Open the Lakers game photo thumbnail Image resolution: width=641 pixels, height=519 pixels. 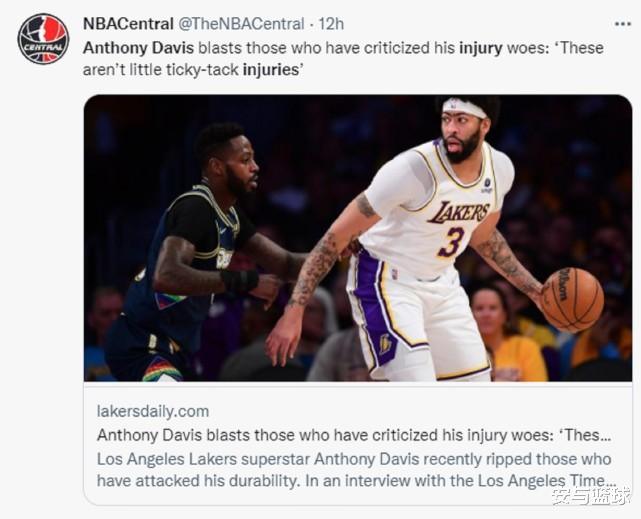pos(358,238)
